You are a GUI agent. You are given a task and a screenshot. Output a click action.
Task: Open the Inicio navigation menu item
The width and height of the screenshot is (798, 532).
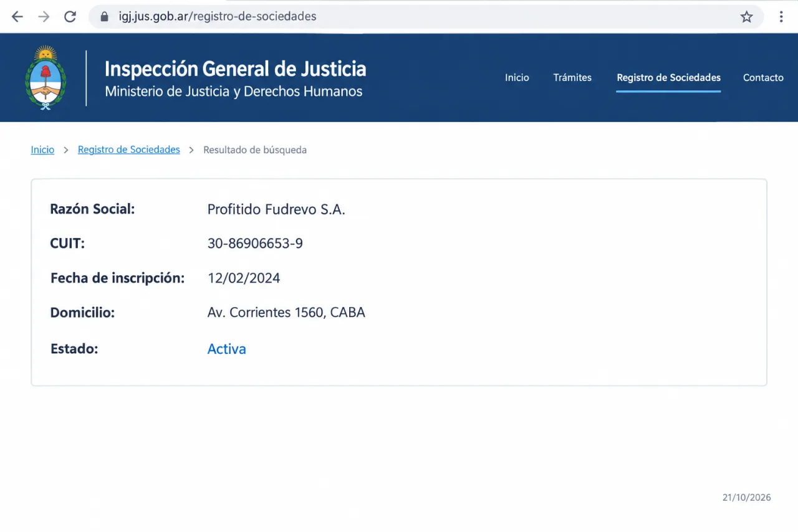(517, 78)
